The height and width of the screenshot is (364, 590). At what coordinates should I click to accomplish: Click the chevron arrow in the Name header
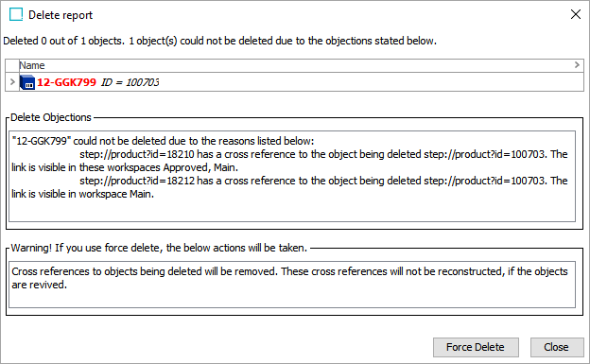[577, 65]
